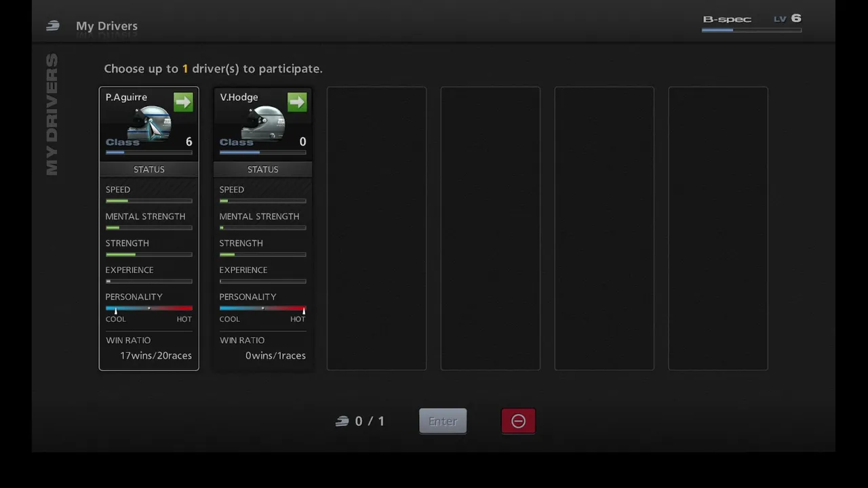Click V.Hodge's SPEED bar

(x=263, y=201)
